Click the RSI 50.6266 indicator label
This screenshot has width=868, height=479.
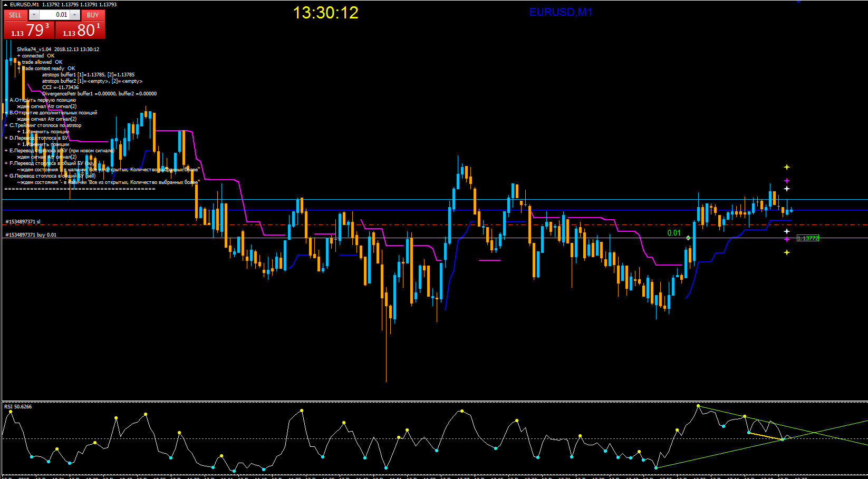click(18, 406)
